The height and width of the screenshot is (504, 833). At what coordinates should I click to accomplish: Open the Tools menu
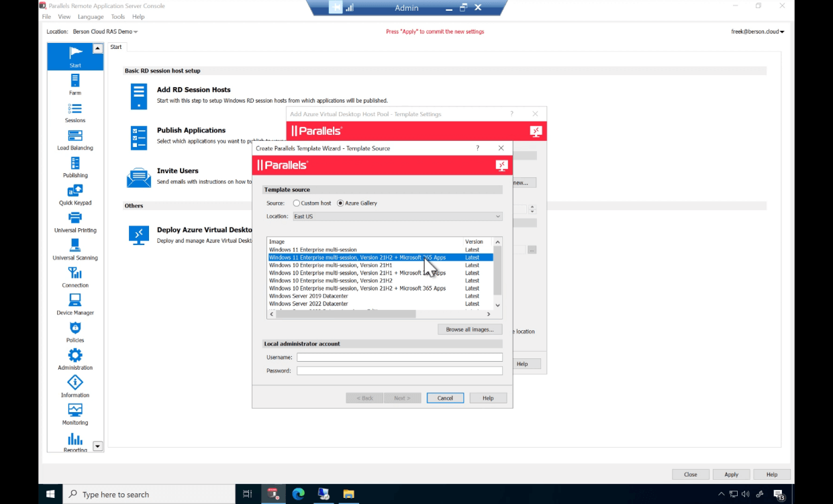[x=117, y=17]
